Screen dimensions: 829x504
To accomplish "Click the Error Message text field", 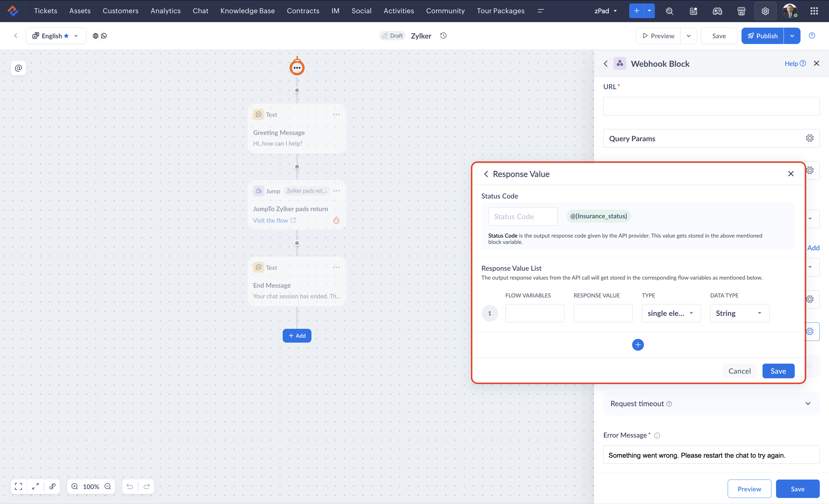I will 711,455.
